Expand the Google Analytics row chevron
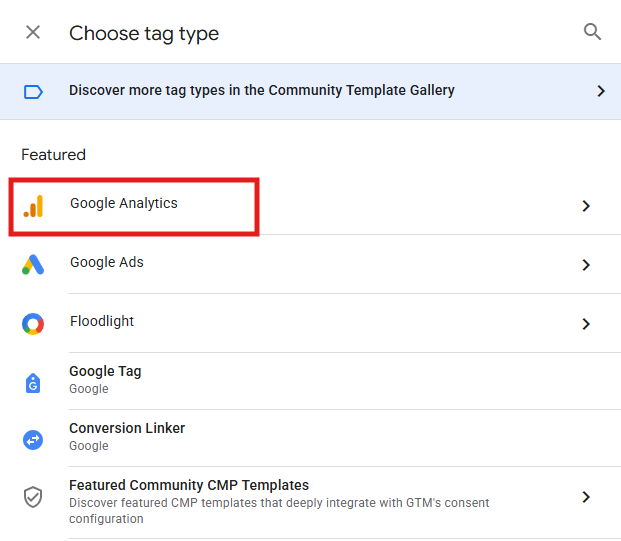Screen dimensions: 621x541 point(586,206)
